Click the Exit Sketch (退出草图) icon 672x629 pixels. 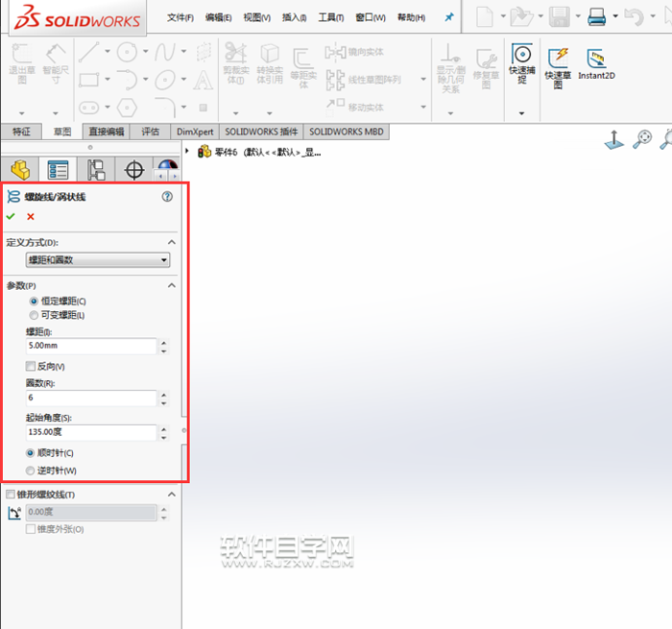[21, 54]
